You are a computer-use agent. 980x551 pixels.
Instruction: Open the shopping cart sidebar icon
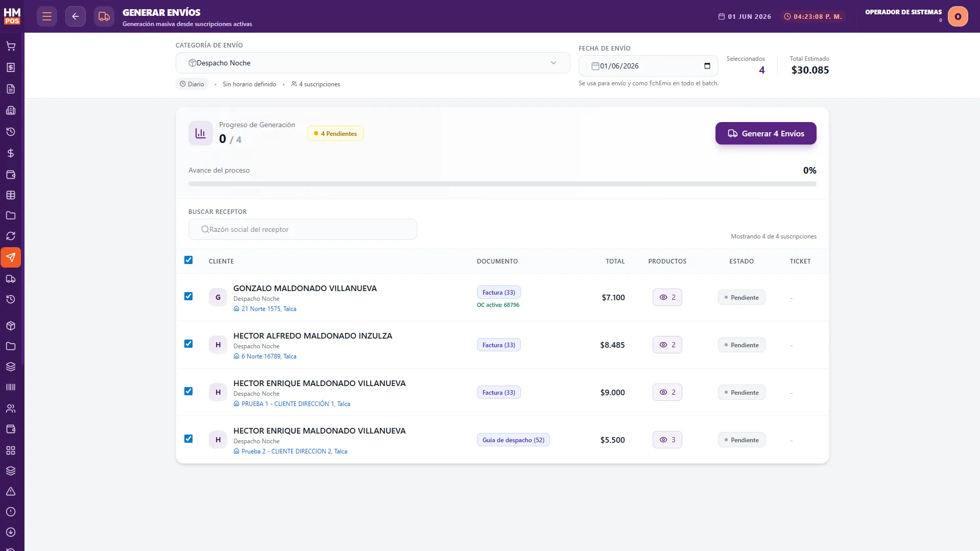11,46
